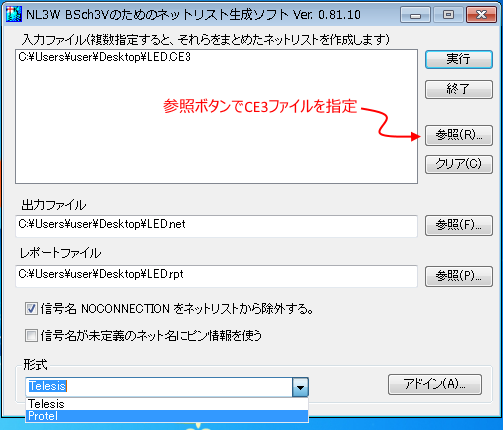This screenshot has height=430, width=503.
Task: Enable the pin info for undefined net names checkbox
Action: 31,335
